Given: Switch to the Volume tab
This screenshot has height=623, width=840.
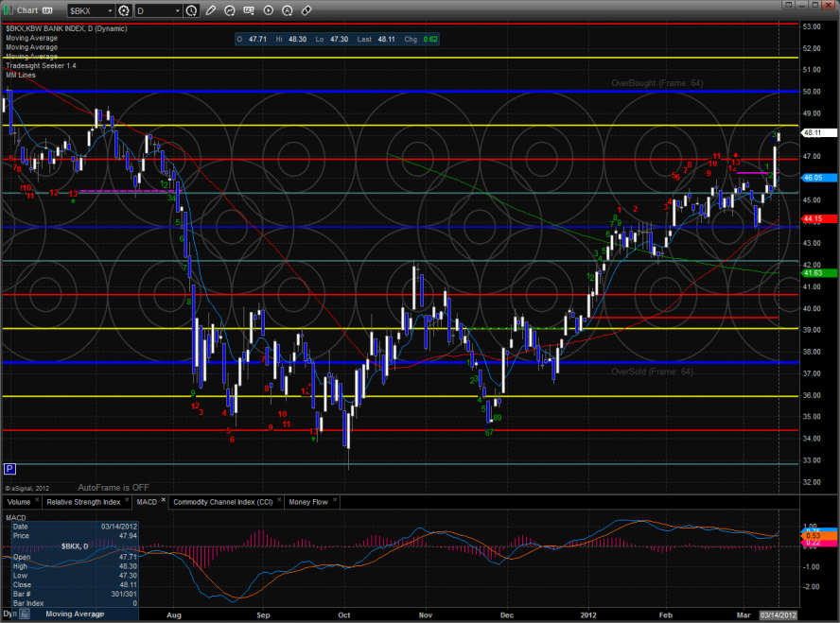Looking at the screenshot, I should [x=18, y=502].
